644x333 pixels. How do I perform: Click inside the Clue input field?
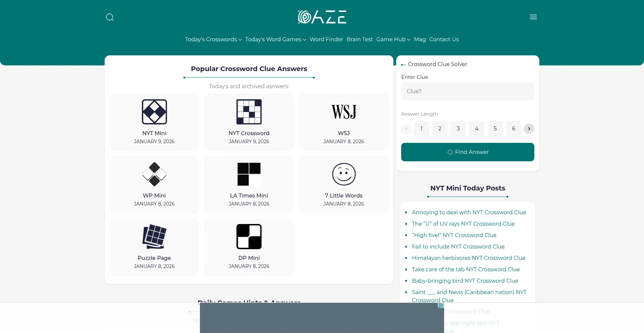467,91
